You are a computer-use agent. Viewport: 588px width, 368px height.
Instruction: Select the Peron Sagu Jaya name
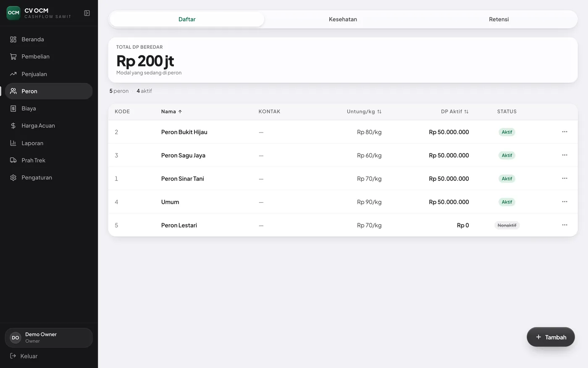183,155
